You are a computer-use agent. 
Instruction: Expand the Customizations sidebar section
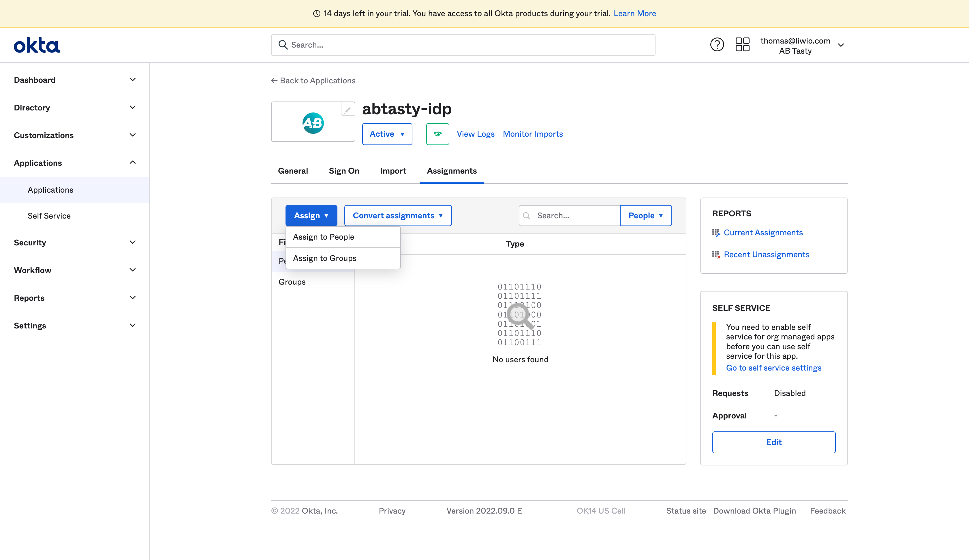pos(75,135)
